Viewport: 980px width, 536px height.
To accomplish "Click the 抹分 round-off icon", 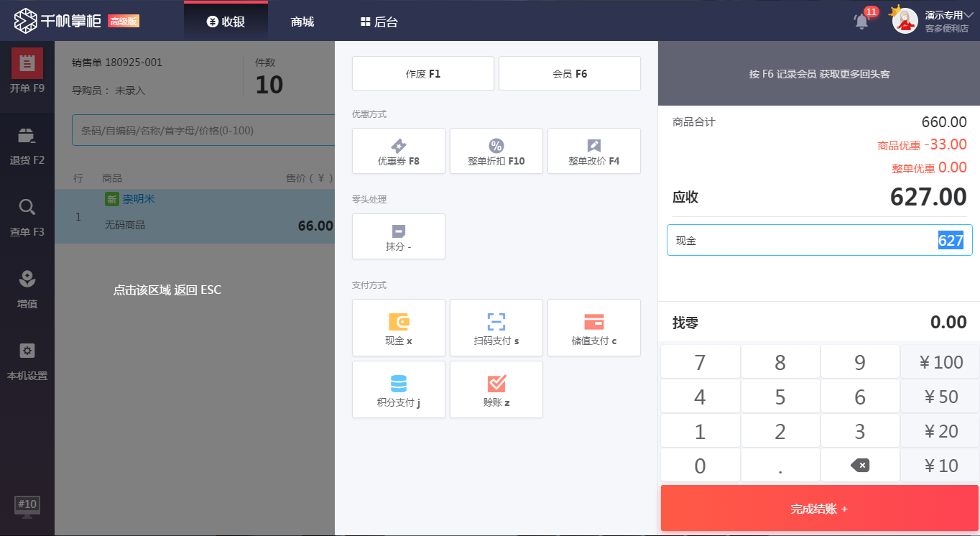I will [398, 236].
